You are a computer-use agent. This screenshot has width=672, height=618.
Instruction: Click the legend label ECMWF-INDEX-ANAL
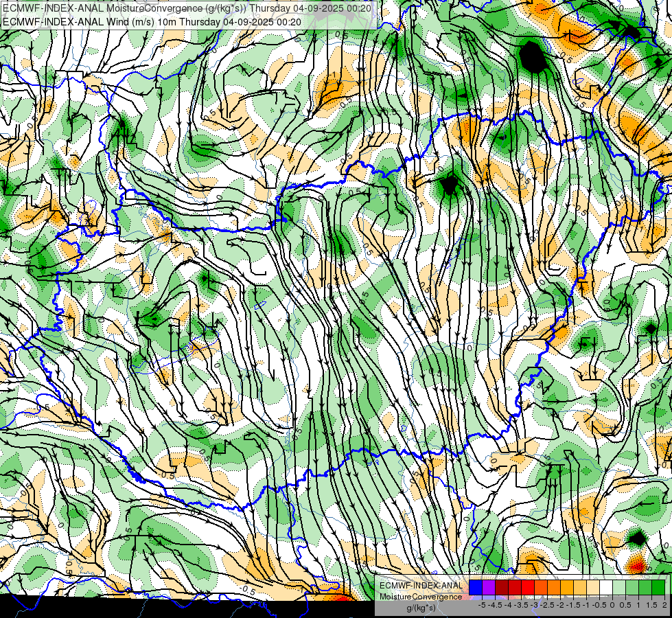[x=421, y=586]
